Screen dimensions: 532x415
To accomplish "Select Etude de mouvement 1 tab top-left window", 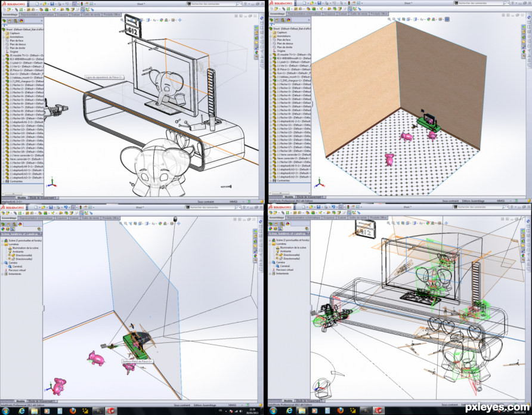I will (x=43, y=197).
